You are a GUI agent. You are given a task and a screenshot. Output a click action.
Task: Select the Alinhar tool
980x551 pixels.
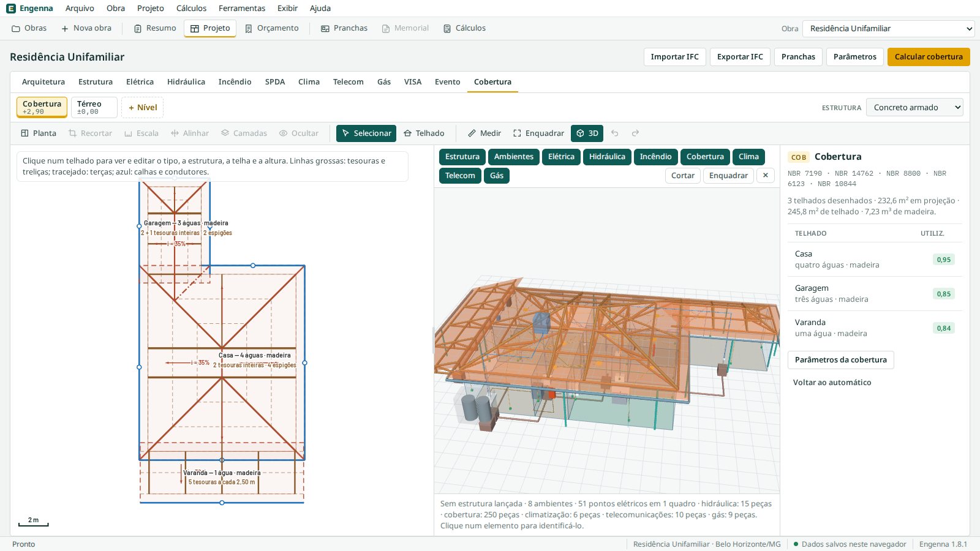point(190,133)
